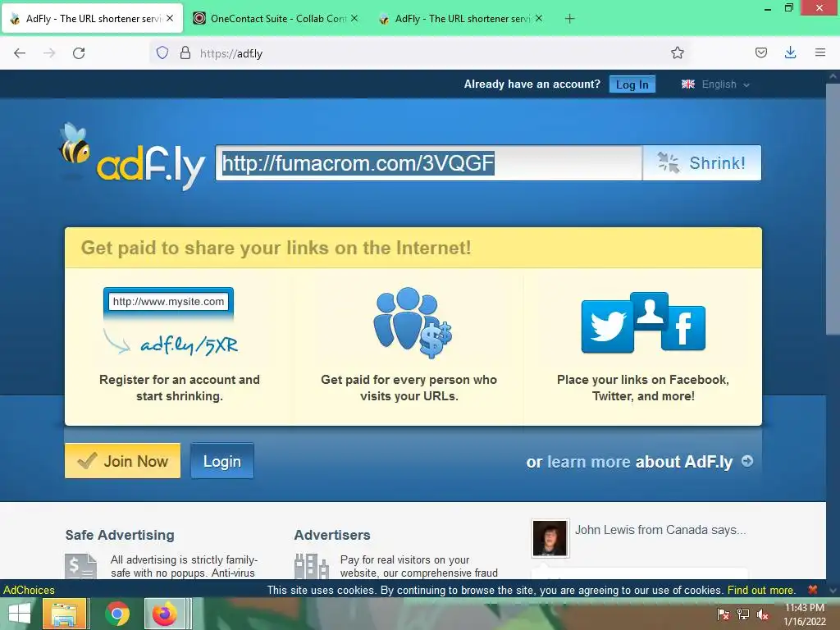The width and height of the screenshot is (840, 630).
Task: Switch to the third AdFly tab
Action: click(461, 18)
